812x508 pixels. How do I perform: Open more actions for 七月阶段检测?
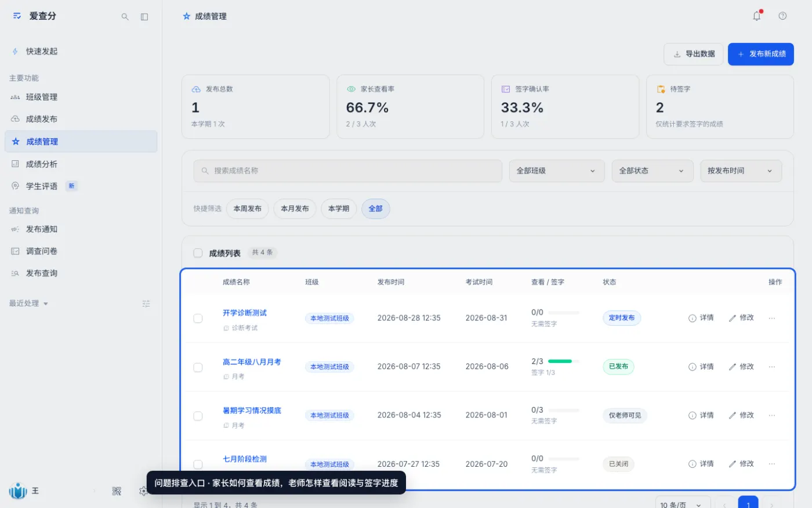[772, 464]
